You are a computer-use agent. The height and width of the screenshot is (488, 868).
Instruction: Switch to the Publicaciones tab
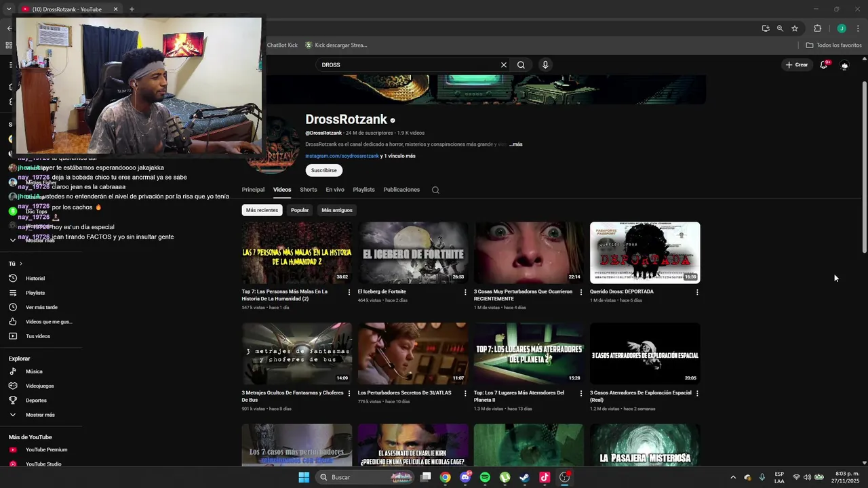(x=401, y=190)
